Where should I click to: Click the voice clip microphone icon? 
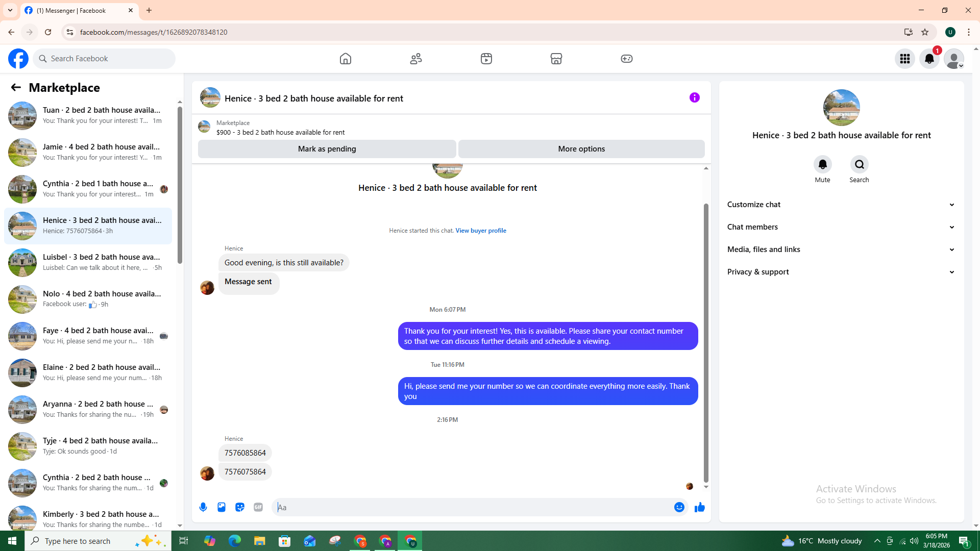(x=203, y=507)
